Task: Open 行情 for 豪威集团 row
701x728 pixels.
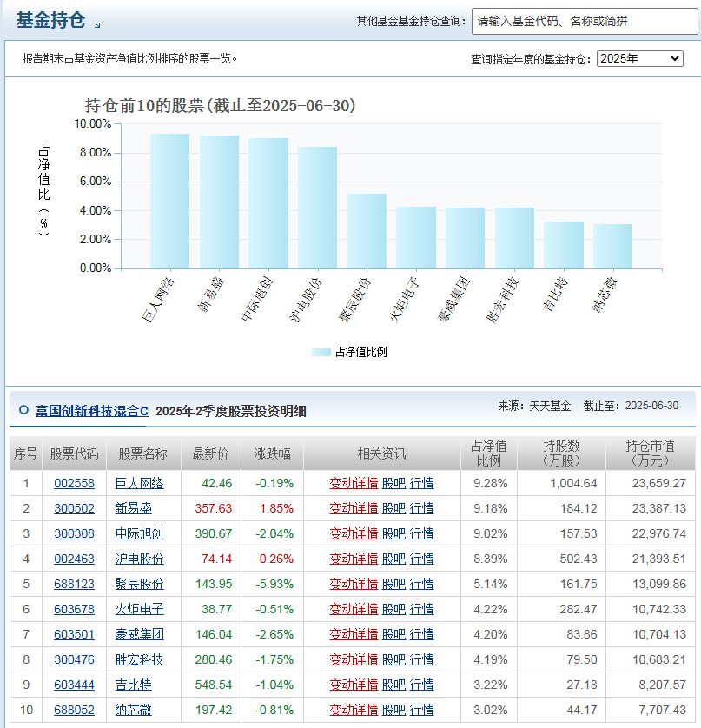Action: [421, 634]
